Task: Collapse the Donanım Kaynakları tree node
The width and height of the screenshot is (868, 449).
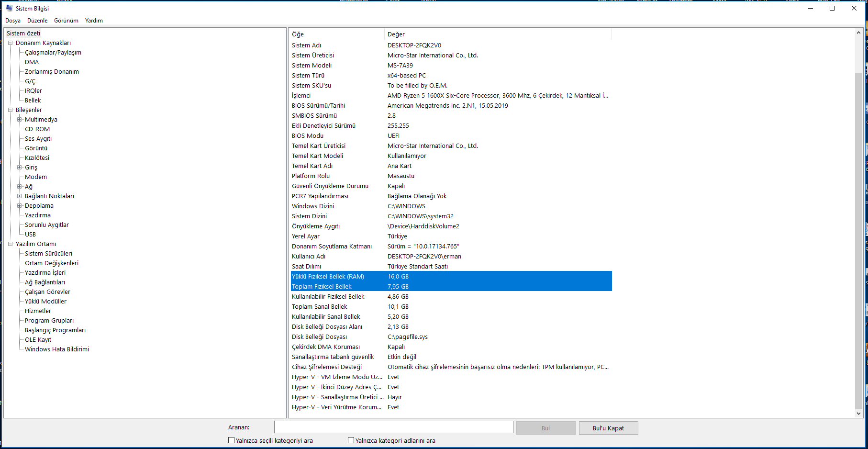Action: [11, 43]
